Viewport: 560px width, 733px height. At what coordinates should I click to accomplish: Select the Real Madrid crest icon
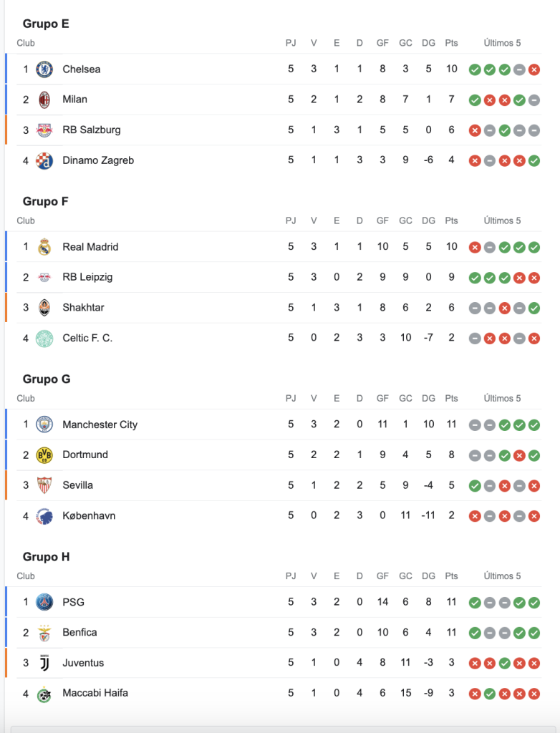pyautogui.click(x=44, y=247)
